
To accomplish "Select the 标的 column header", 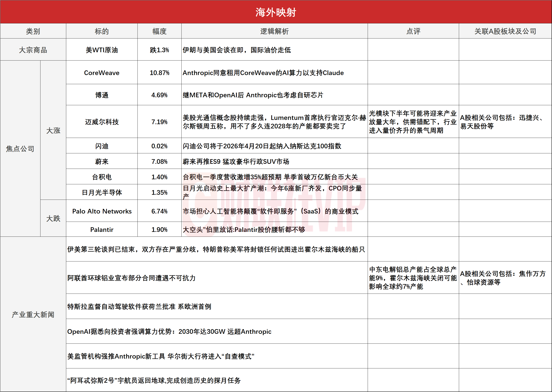I will pyautogui.click(x=102, y=31).
